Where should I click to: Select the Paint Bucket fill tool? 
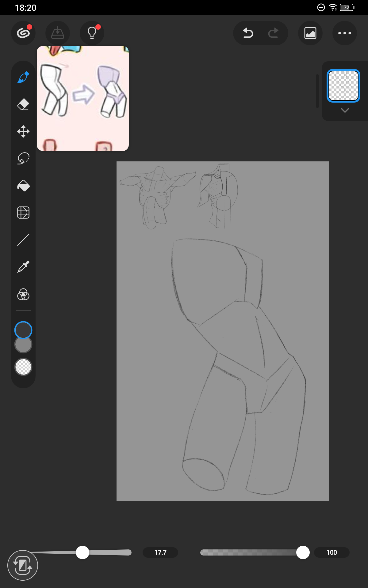23,186
